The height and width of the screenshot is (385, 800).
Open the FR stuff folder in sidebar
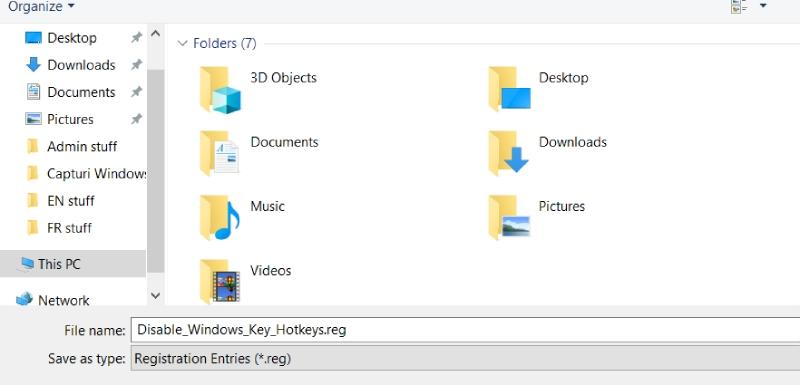69,228
